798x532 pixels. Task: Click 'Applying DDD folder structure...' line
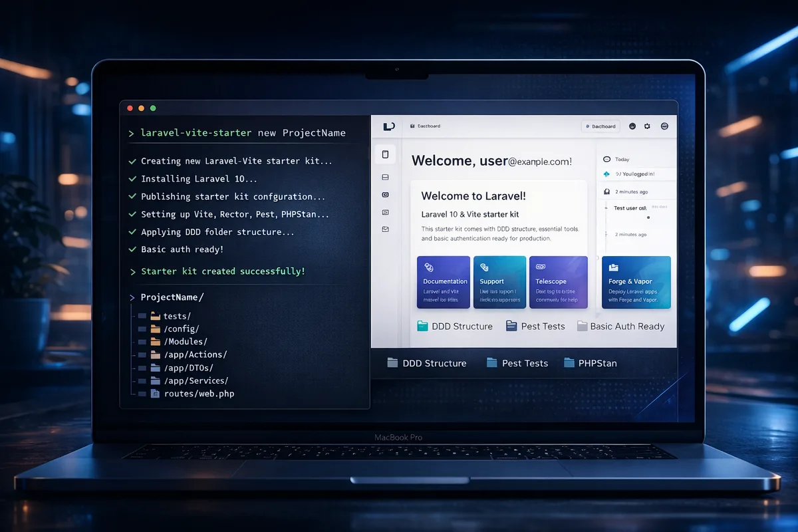tap(217, 232)
